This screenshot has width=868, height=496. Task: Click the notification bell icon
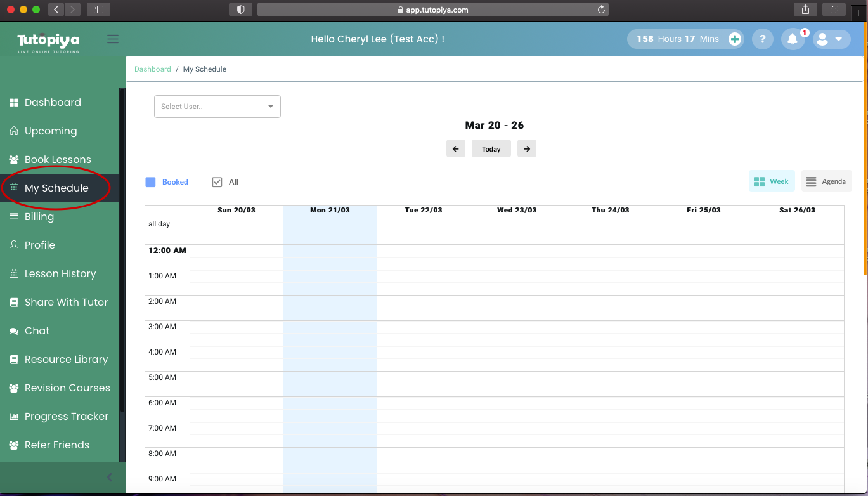[792, 39]
